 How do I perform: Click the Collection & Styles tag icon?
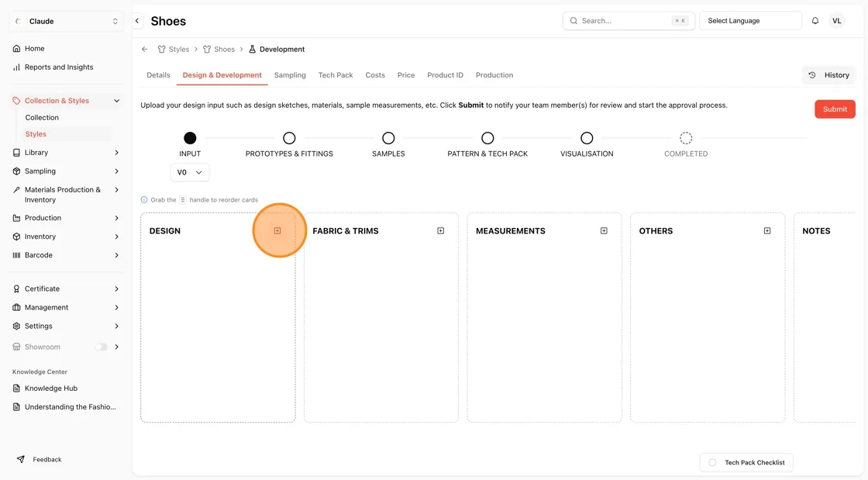point(16,101)
